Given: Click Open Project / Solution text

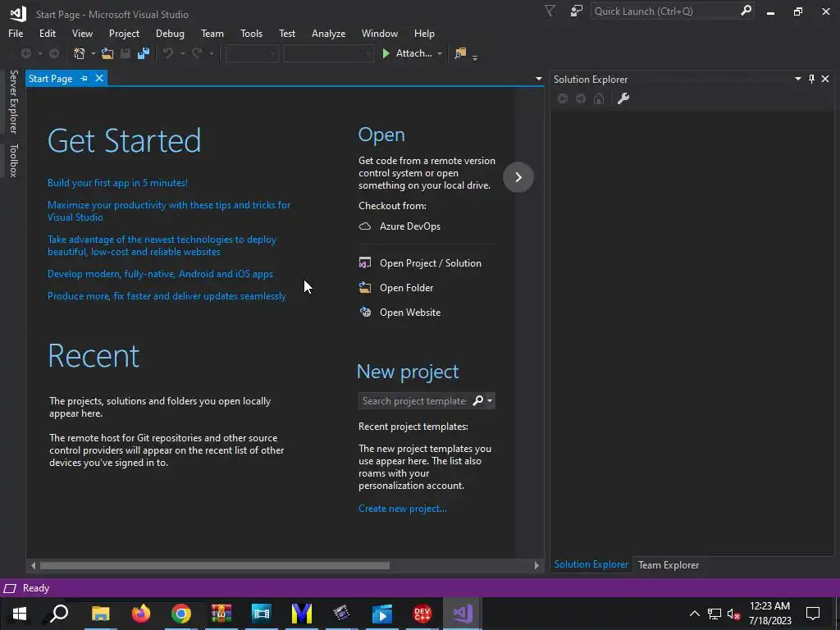Looking at the screenshot, I should (x=430, y=263).
